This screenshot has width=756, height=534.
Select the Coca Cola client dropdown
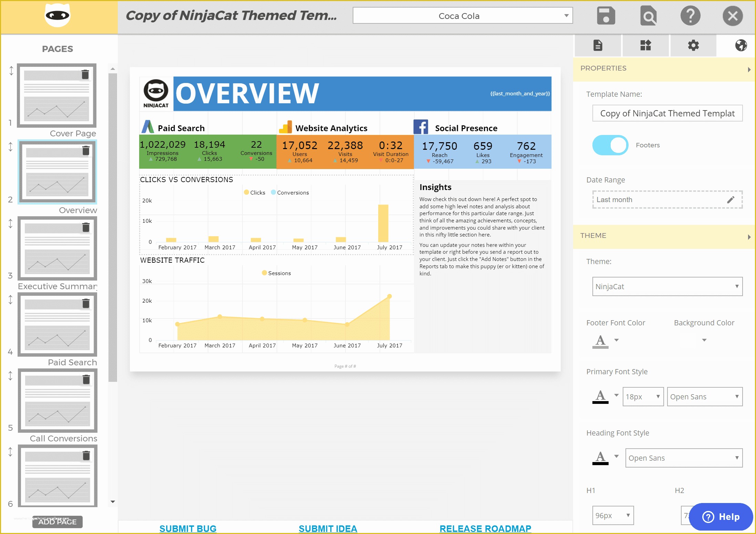click(462, 16)
